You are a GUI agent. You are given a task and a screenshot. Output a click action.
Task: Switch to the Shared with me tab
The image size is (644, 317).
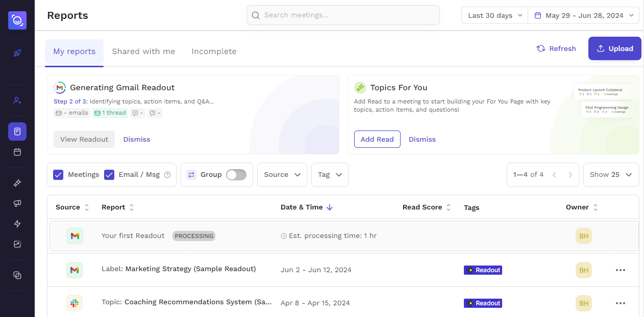tap(143, 51)
